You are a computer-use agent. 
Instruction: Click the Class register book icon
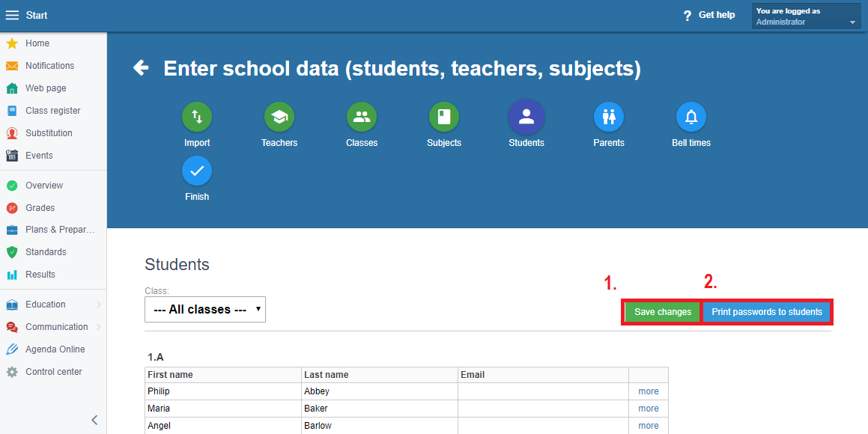click(x=12, y=111)
